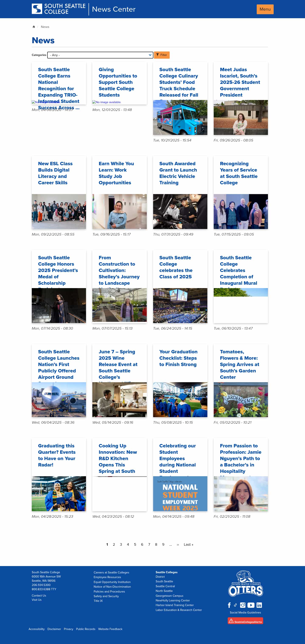This screenshot has width=305, height=644.
Task: Go to pagination page 3
Action: pos(121,544)
